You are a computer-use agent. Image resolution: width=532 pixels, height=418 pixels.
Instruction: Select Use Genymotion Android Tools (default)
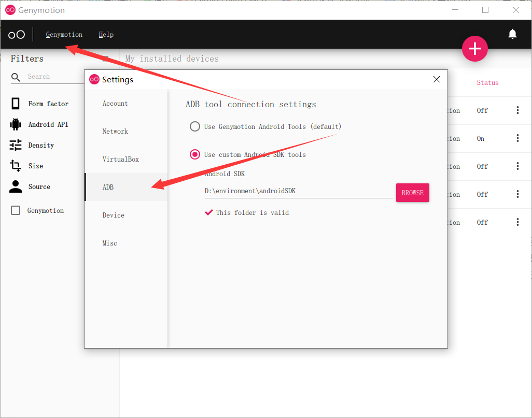[195, 126]
